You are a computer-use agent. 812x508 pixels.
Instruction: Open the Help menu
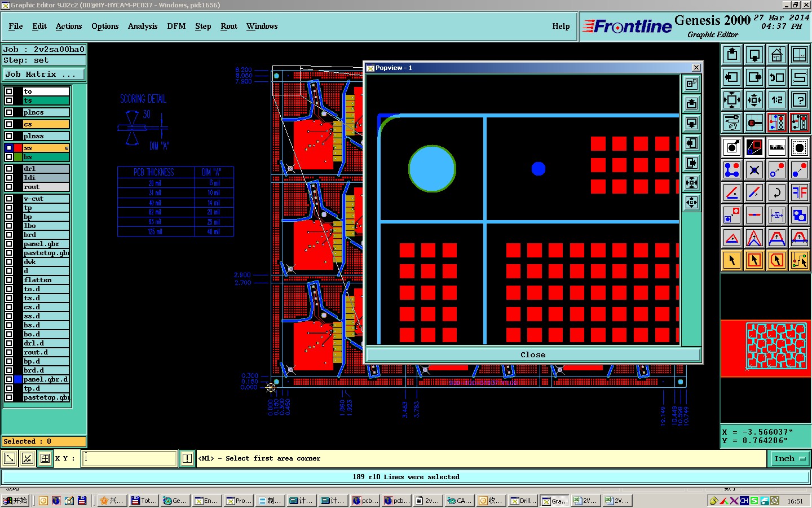pos(561,26)
